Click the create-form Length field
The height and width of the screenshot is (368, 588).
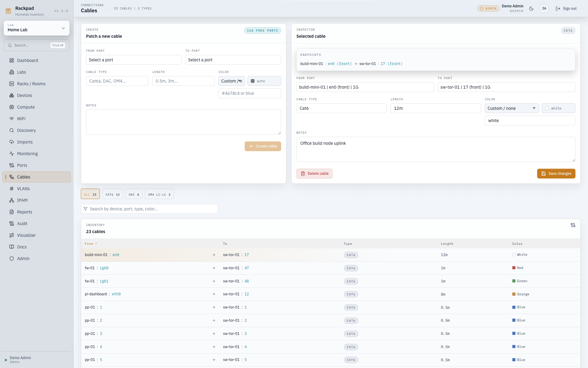[x=183, y=81]
